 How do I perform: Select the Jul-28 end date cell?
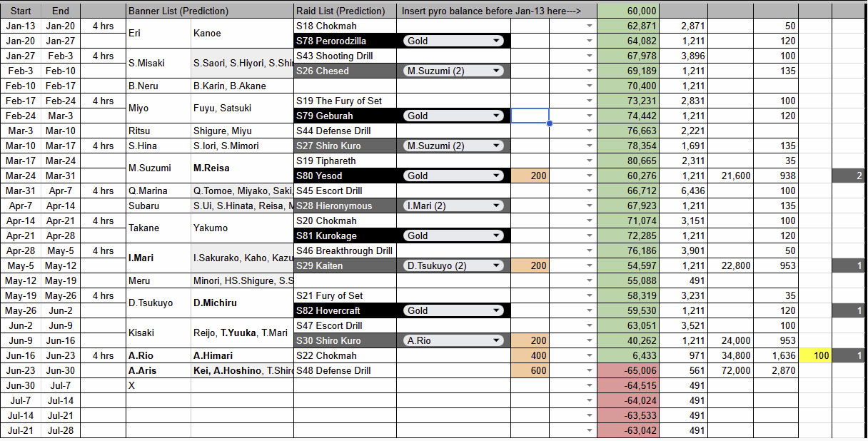(61, 430)
